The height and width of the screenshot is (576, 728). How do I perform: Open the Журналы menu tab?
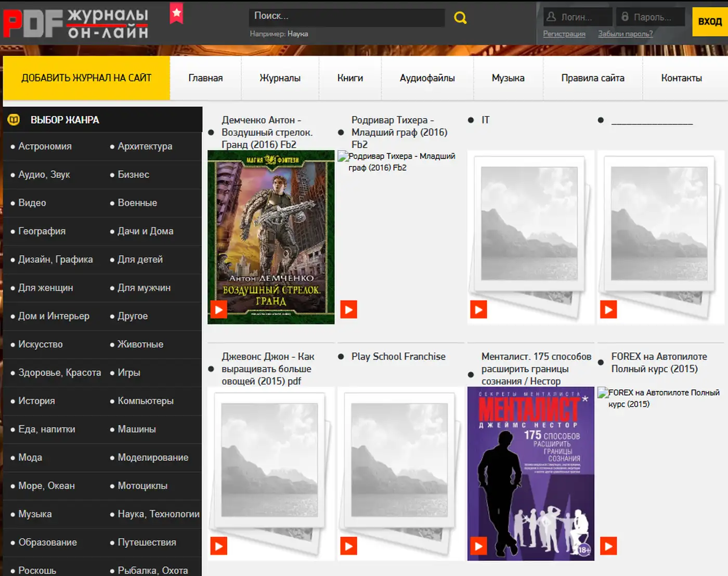(x=280, y=78)
